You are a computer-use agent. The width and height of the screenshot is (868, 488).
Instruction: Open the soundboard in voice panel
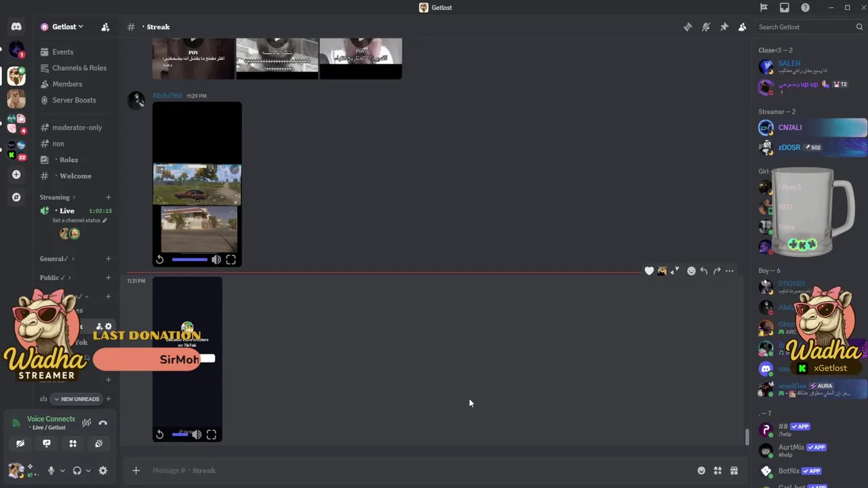(x=99, y=443)
